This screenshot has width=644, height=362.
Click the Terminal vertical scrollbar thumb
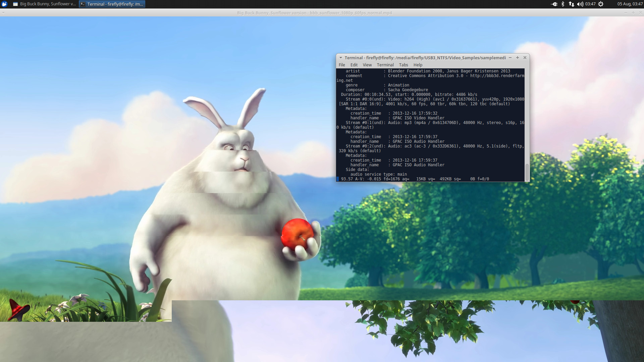click(x=527, y=172)
